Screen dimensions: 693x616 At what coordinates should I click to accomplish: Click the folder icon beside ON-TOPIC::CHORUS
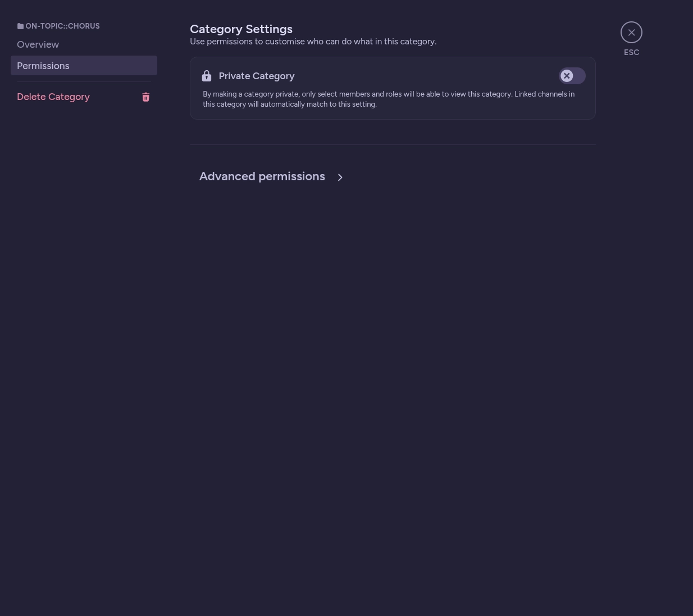[x=21, y=26]
